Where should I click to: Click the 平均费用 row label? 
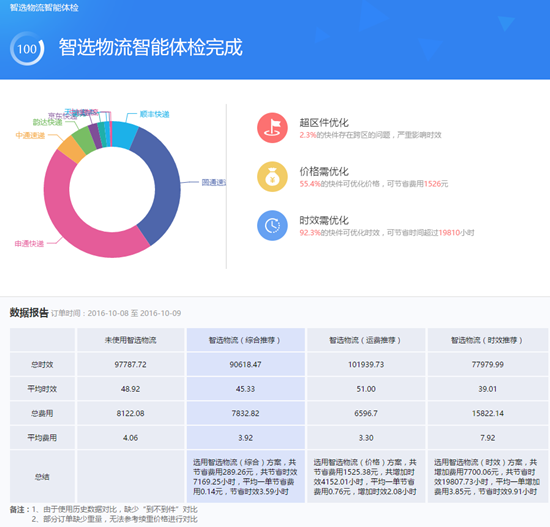pos(42,438)
